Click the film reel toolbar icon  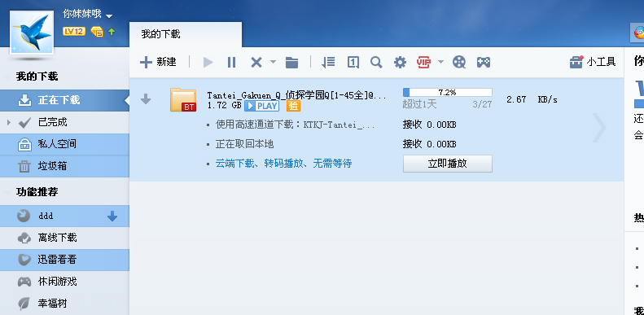459,62
